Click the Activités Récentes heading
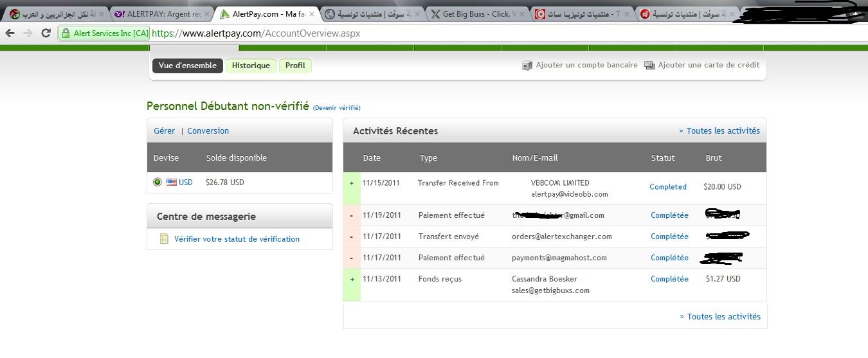 395,130
